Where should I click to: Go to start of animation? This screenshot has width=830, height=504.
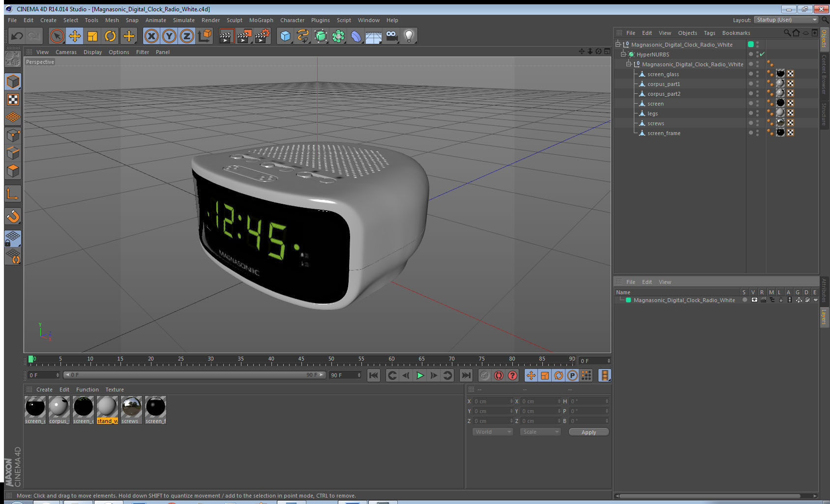point(374,375)
